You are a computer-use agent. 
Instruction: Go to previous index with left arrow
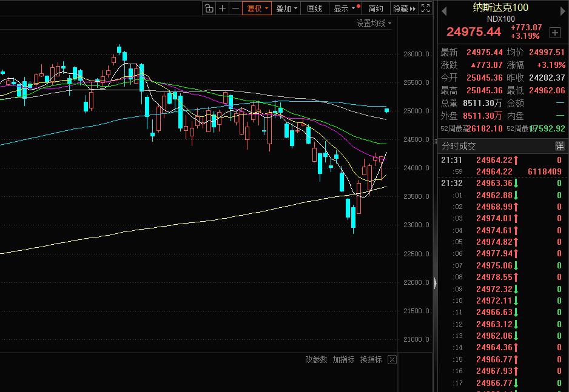[444, 12]
